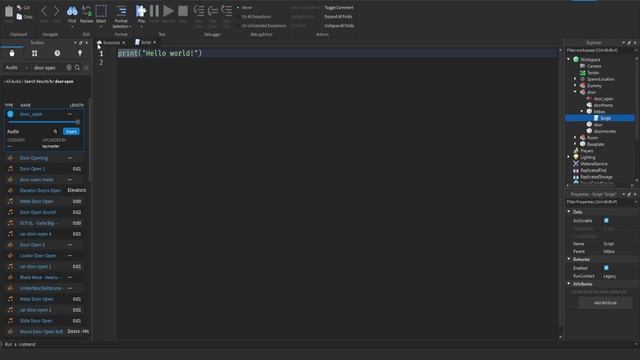The image size is (640, 360).
Task: Open the Audio category dropdown in Toolbox
Action: 16,67
